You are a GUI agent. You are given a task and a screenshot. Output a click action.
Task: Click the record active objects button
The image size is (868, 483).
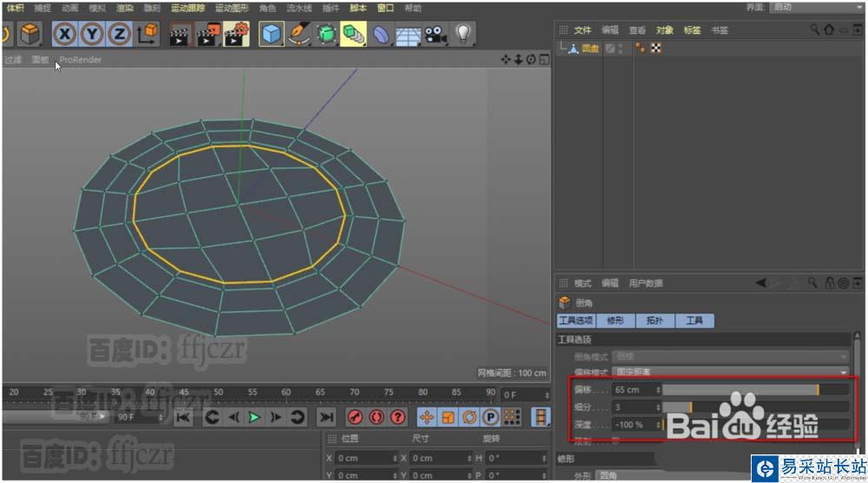(353, 417)
